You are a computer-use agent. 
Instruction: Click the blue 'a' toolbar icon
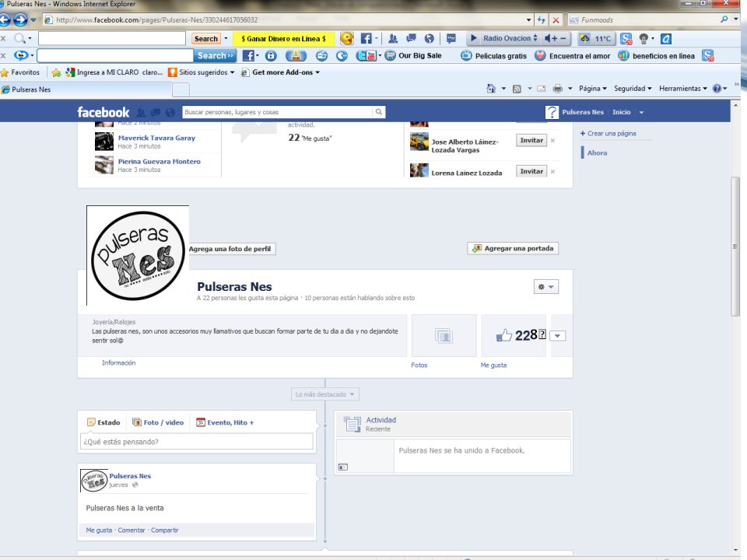[x=666, y=39]
